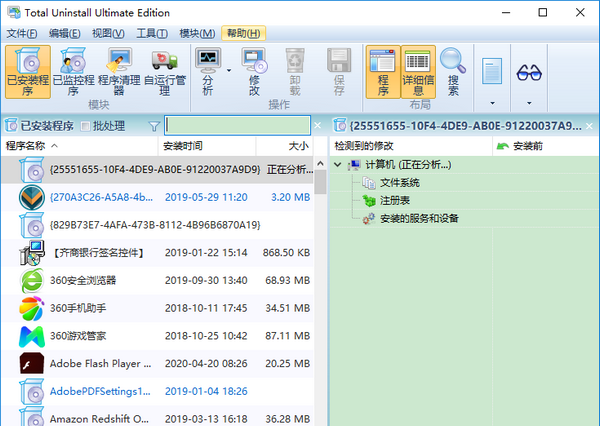
Task: Open the 视图(V) menu
Action: 108,34
